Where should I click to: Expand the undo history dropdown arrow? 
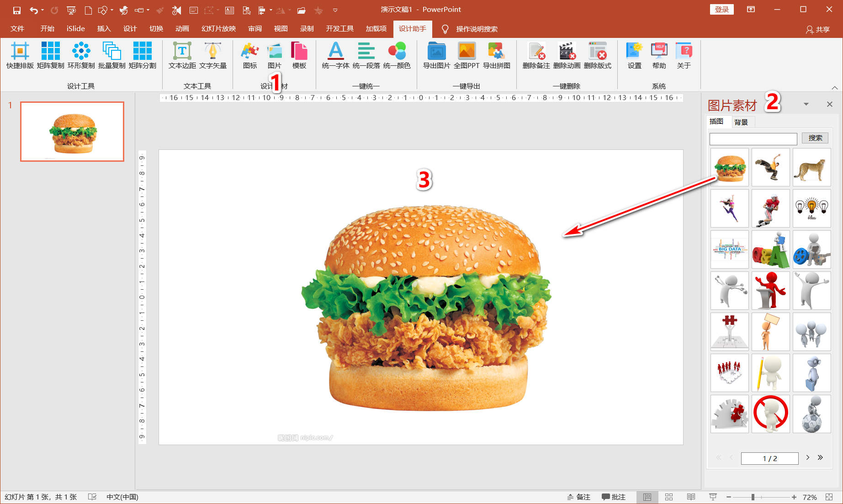pyautogui.click(x=42, y=10)
